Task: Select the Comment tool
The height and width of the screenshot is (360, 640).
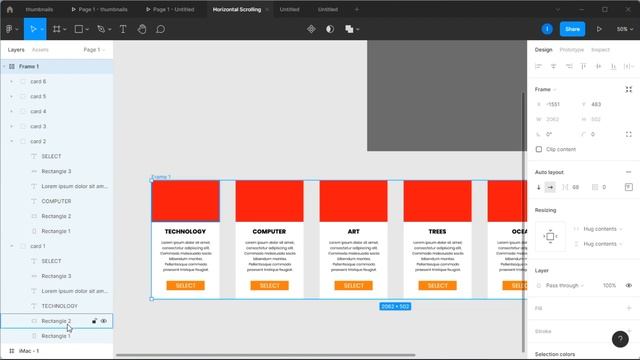Action: pos(160,29)
